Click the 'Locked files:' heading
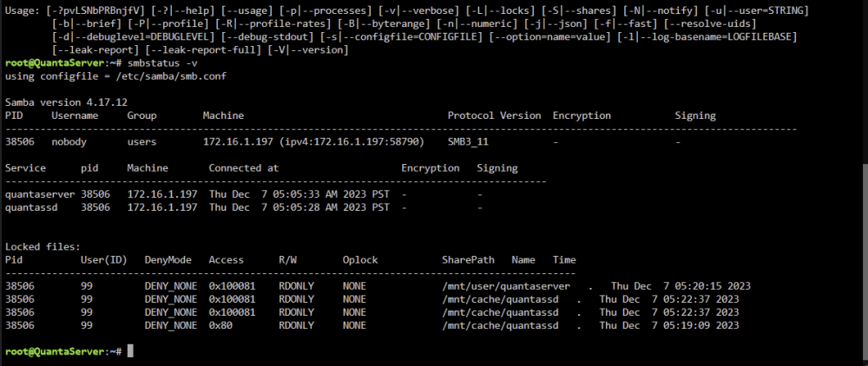Screen dimensions: 868x366 [43, 246]
